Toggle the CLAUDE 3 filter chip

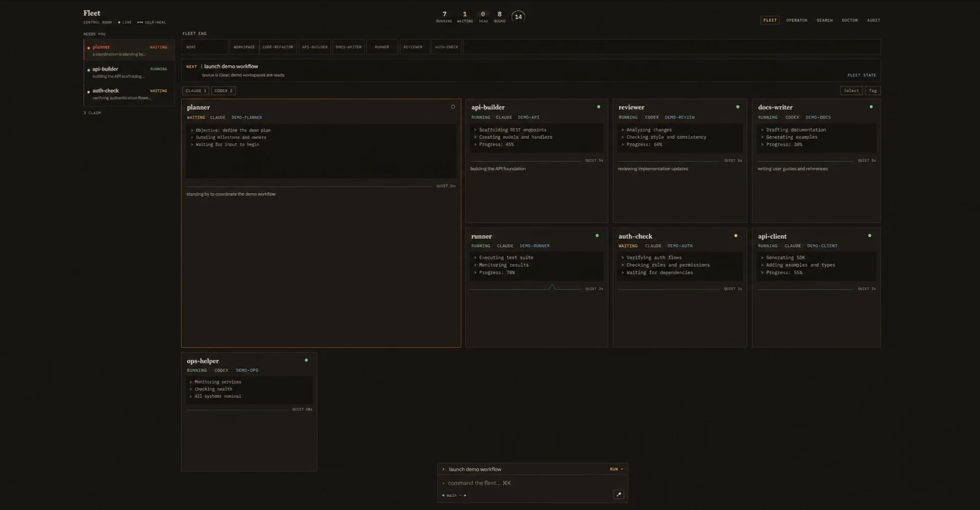pos(195,91)
